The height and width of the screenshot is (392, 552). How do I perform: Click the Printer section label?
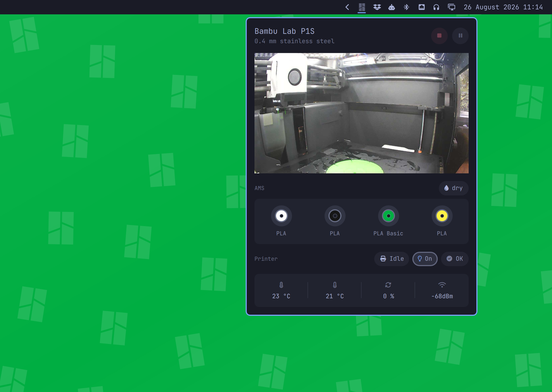pos(266,259)
